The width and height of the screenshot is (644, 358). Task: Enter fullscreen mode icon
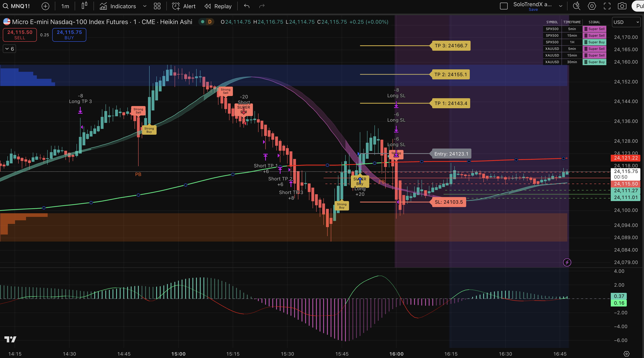click(x=607, y=6)
